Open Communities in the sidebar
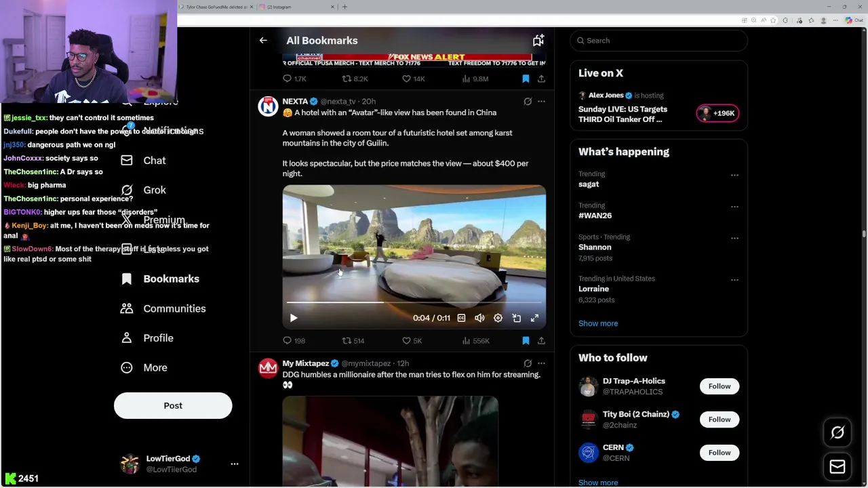Image resolution: width=868 pixels, height=488 pixels. pos(163,309)
